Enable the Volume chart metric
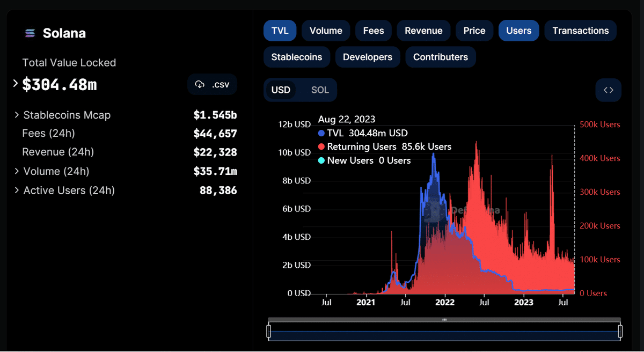Viewport: 644px width, 352px height. (326, 31)
